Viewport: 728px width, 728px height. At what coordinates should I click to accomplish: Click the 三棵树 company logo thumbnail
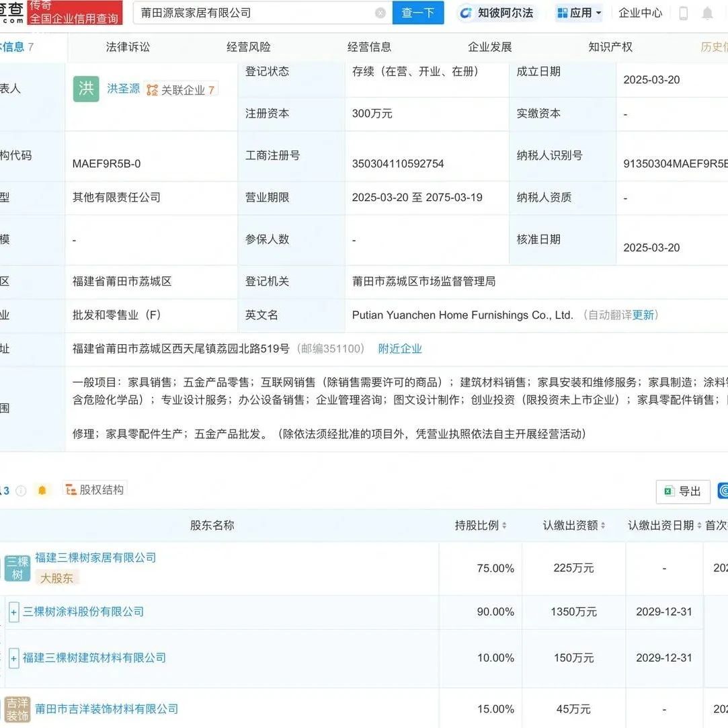(17, 568)
